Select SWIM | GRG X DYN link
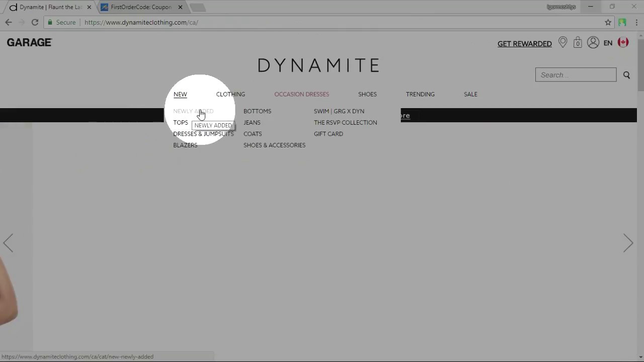The height and width of the screenshot is (362, 644). (339, 111)
